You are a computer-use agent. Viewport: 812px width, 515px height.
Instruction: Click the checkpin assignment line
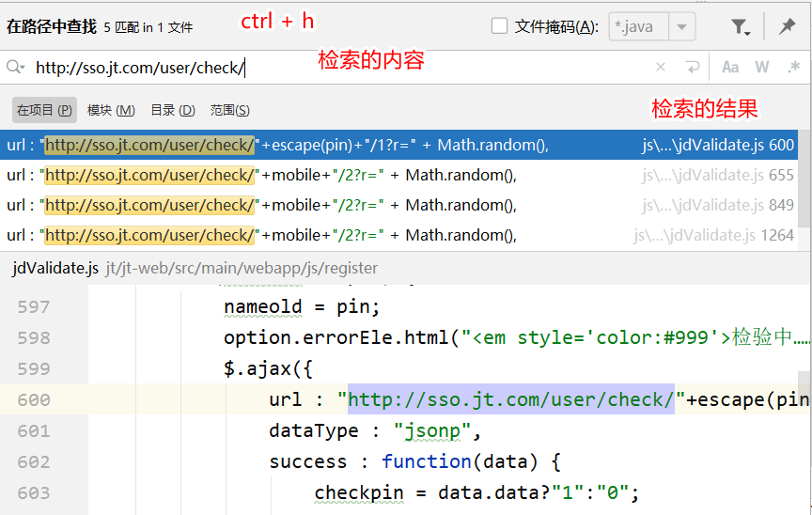tap(476, 492)
